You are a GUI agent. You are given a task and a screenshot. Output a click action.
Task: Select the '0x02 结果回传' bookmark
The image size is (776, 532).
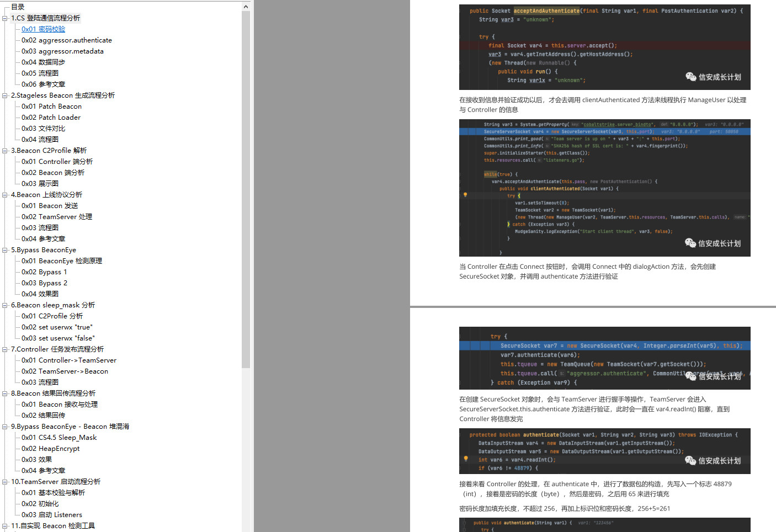43,416
